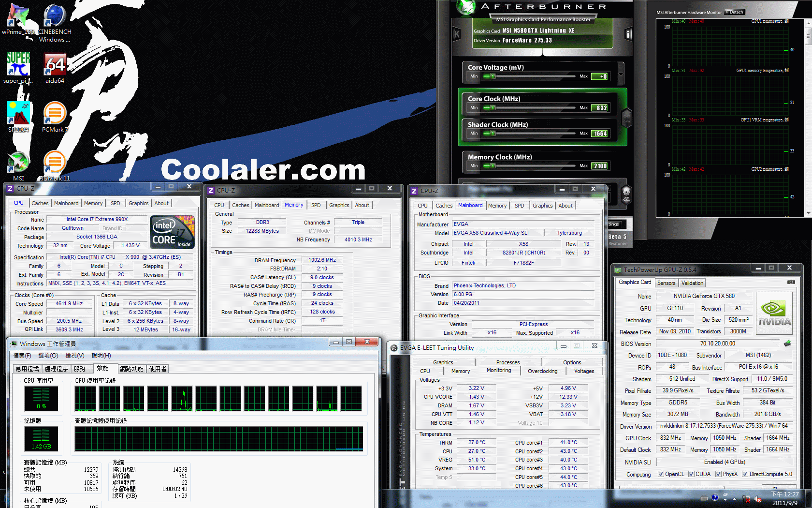Adjust the Memory Clock slider in Afterburner

tap(529, 166)
